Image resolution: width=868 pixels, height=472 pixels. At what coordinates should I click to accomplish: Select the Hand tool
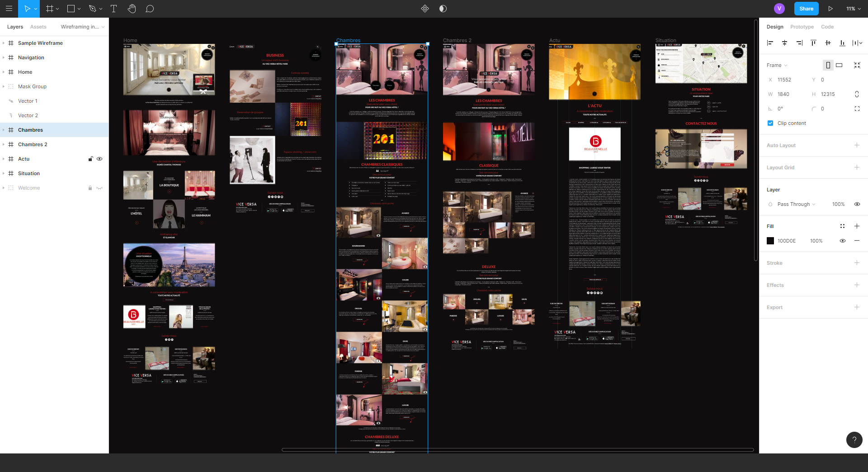click(132, 9)
